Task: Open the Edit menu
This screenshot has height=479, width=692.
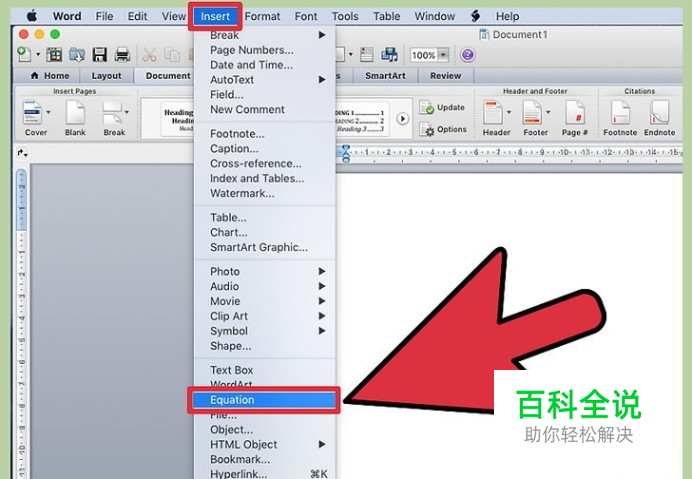Action: pos(137,16)
